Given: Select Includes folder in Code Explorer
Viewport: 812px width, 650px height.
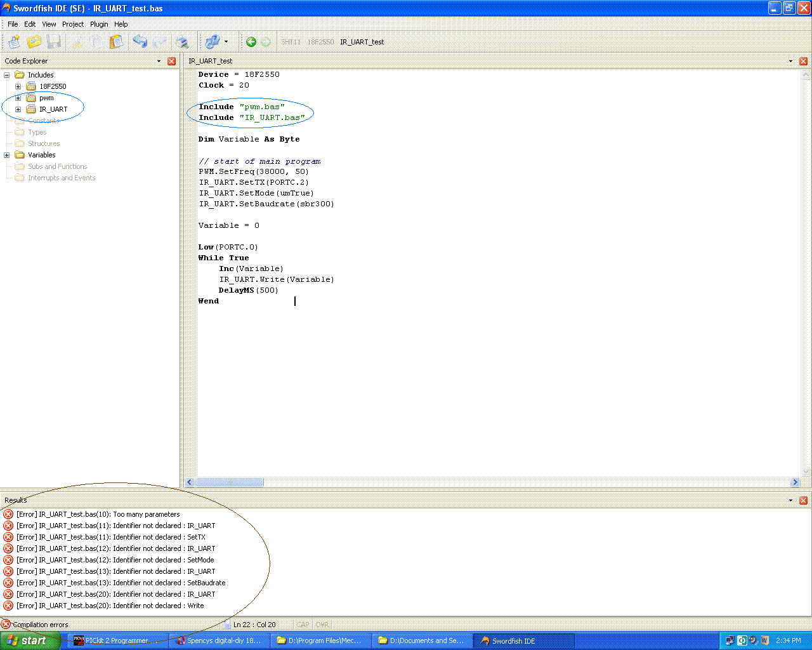Looking at the screenshot, I should pyautogui.click(x=41, y=75).
